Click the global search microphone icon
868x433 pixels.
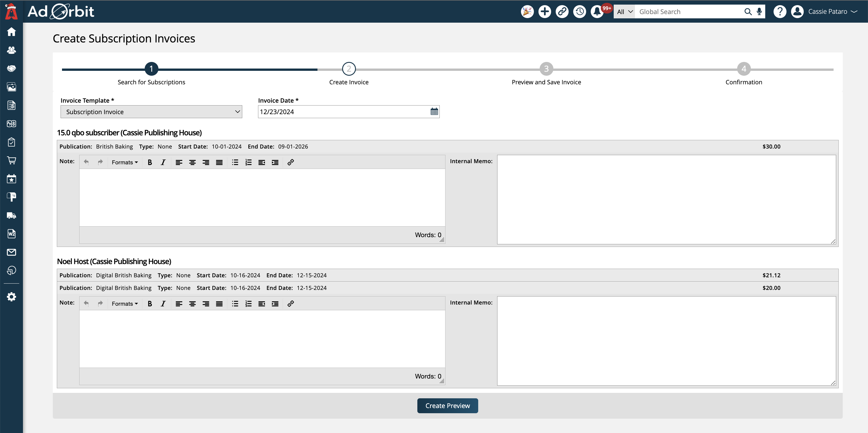759,11
